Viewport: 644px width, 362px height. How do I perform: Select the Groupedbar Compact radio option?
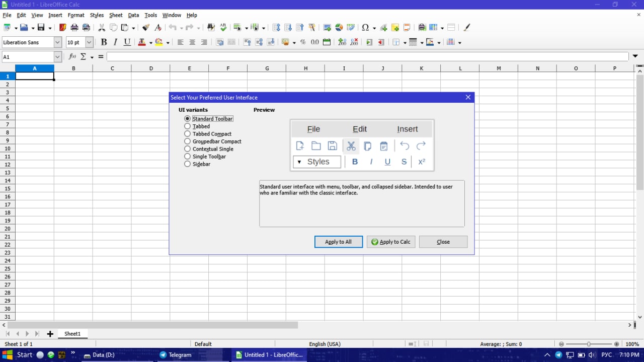[x=213, y=141]
